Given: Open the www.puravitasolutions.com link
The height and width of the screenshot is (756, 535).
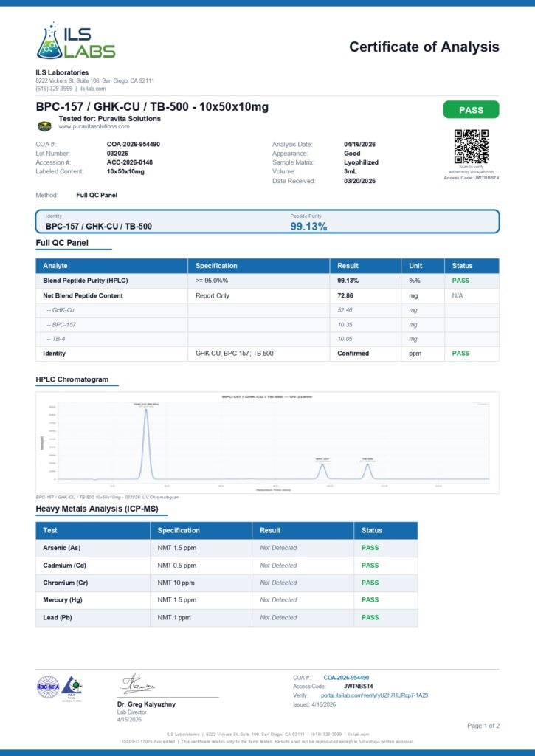Looking at the screenshot, I should click(94, 126).
